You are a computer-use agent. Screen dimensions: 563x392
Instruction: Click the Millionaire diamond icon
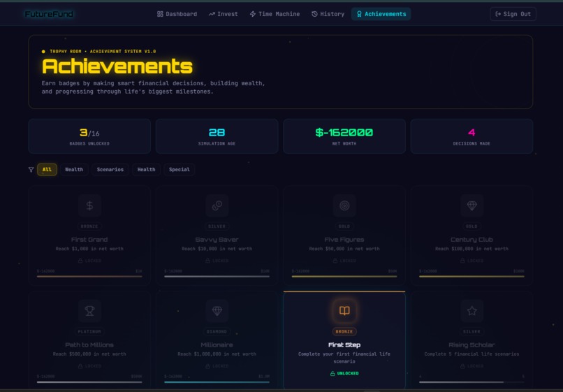click(x=217, y=311)
